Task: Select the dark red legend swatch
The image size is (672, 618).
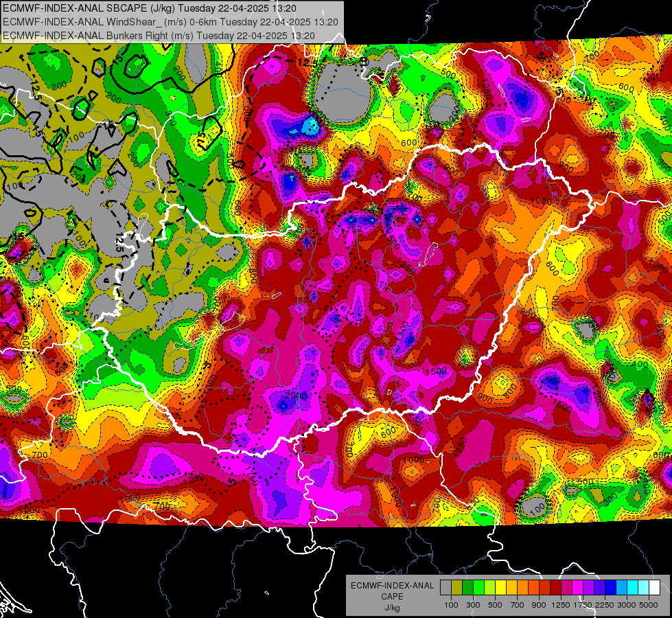Action: click(x=556, y=587)
